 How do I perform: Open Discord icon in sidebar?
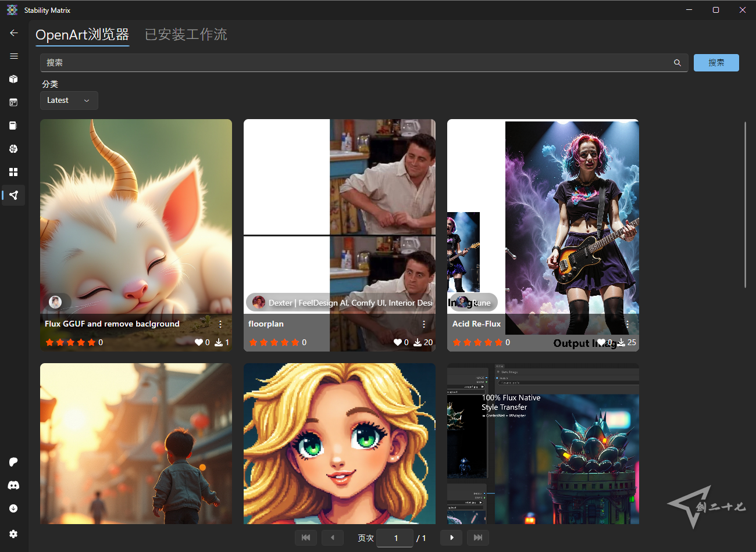[x=14, y=485]
